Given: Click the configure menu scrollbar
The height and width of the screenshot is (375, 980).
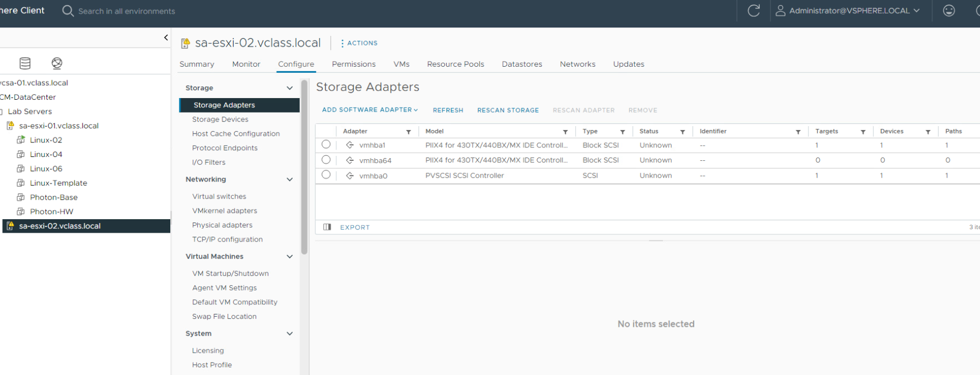Looking at the screenshot, I should coord(304,167).
